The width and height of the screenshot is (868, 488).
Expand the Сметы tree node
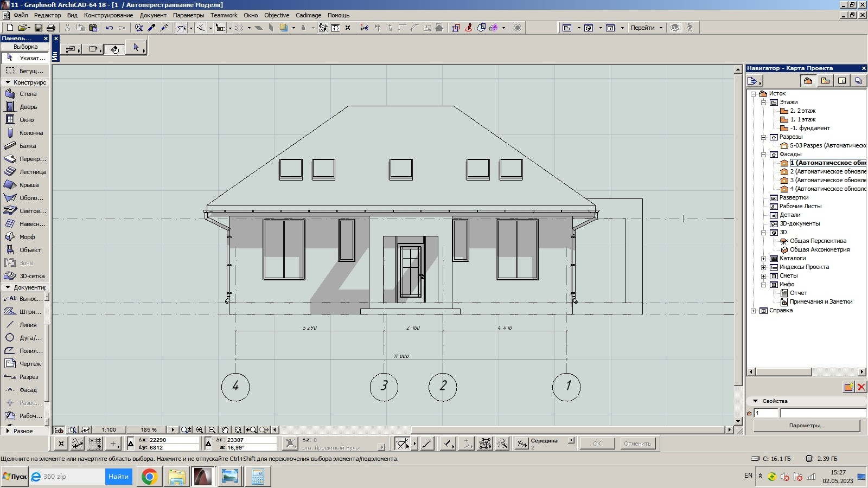pos(763,276)
